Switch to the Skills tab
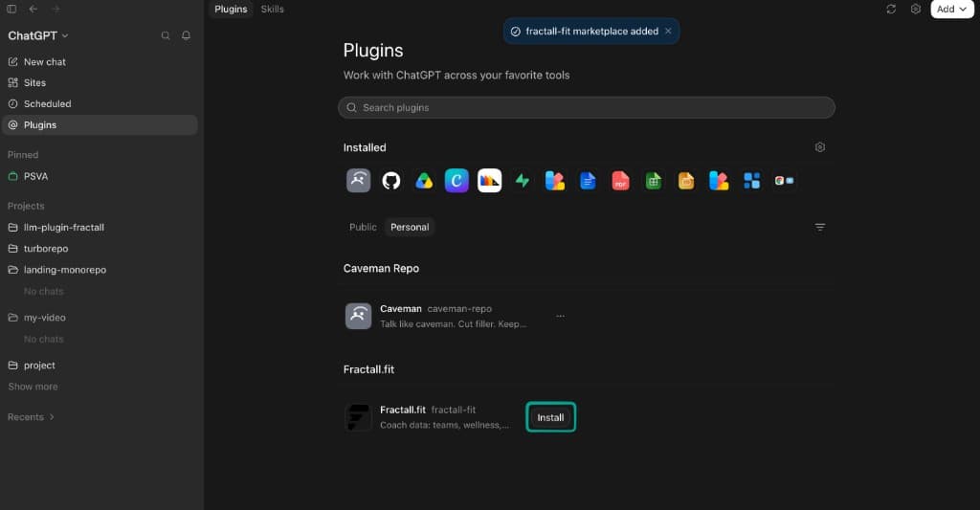The image size is (980, 510). click(x=273, y=10)
